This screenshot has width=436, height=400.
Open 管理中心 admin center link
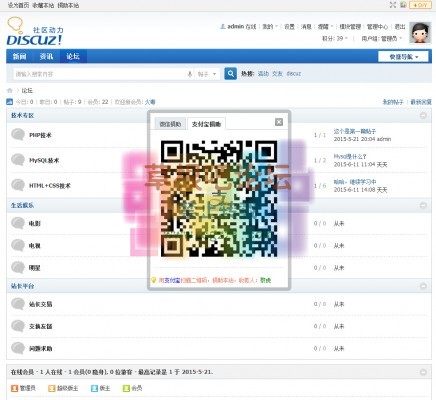(377, 27)
